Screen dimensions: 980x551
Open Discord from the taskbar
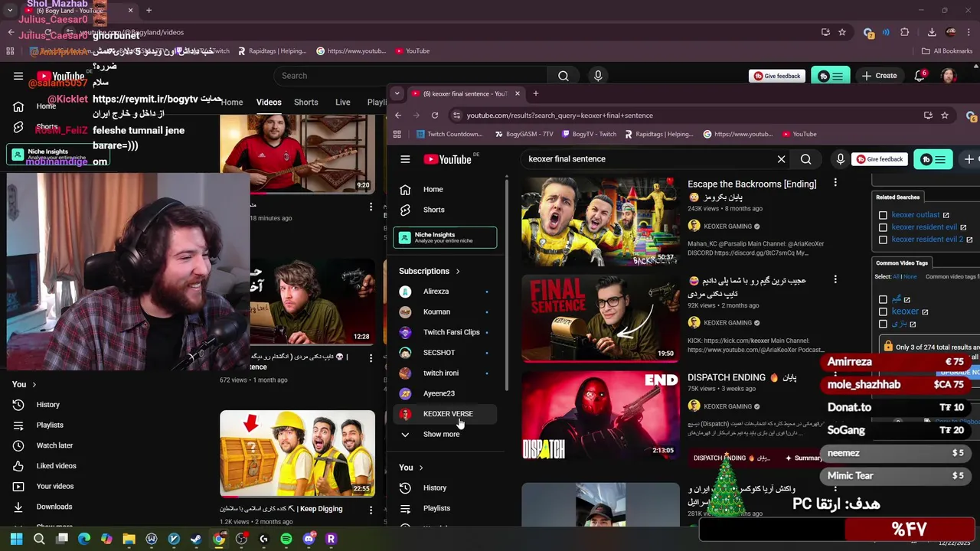[309, 539]
